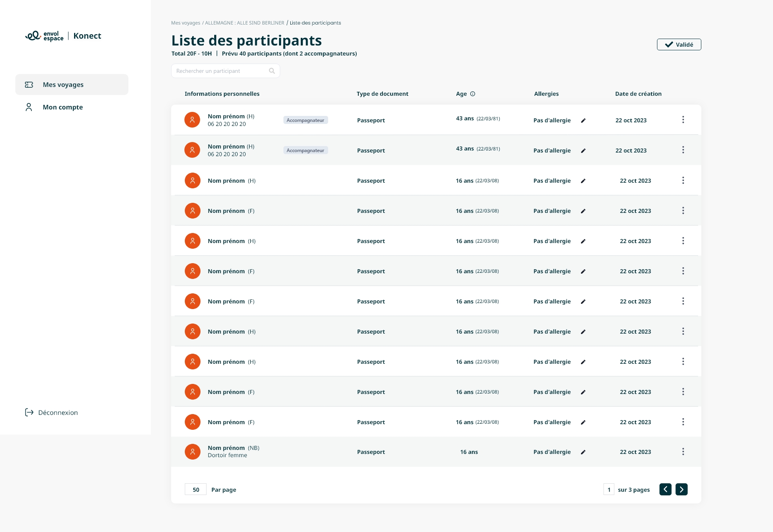Click the Envol Espace Konect logo
Screen dimensions: 773x532
point(63,36)
